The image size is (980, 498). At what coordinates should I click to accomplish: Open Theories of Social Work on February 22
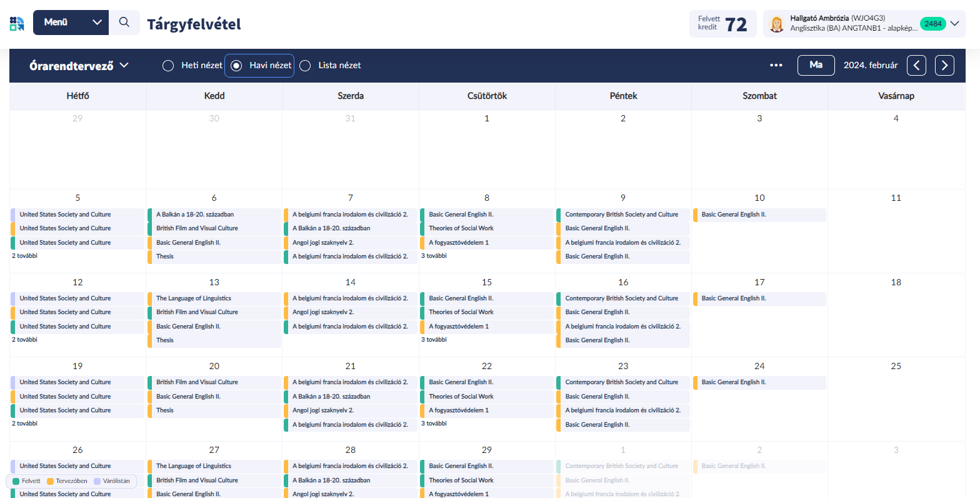click(x=461, y=396)
